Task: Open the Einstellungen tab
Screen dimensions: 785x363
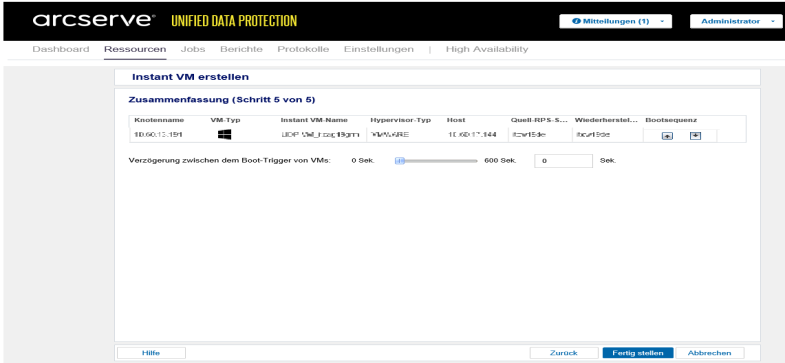Action: click(379, 49)
